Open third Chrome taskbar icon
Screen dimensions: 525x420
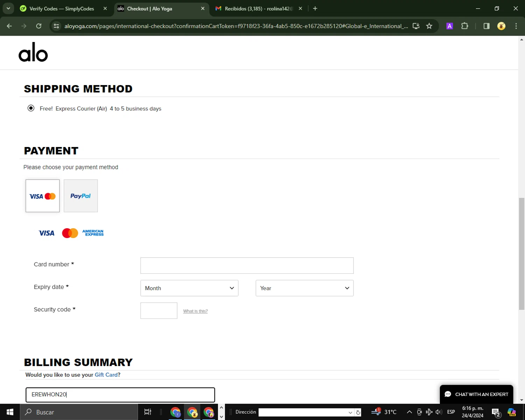209,412
